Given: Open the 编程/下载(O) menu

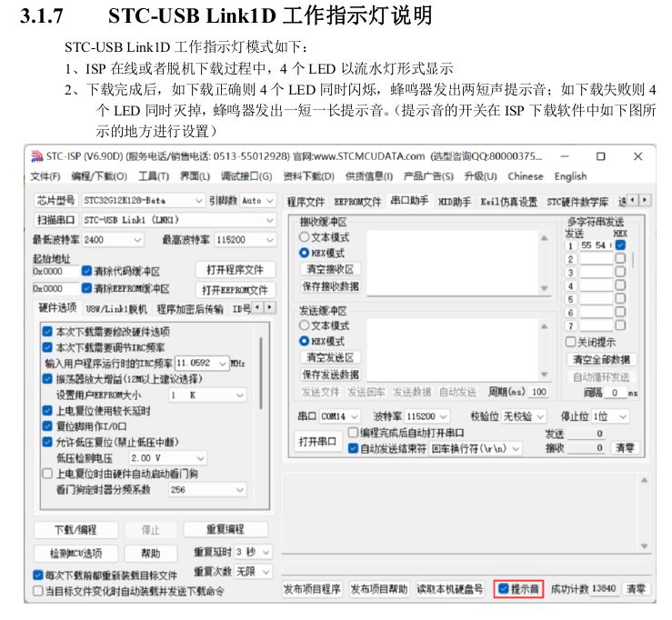Looking at the screenshot, I should point(99,176).
